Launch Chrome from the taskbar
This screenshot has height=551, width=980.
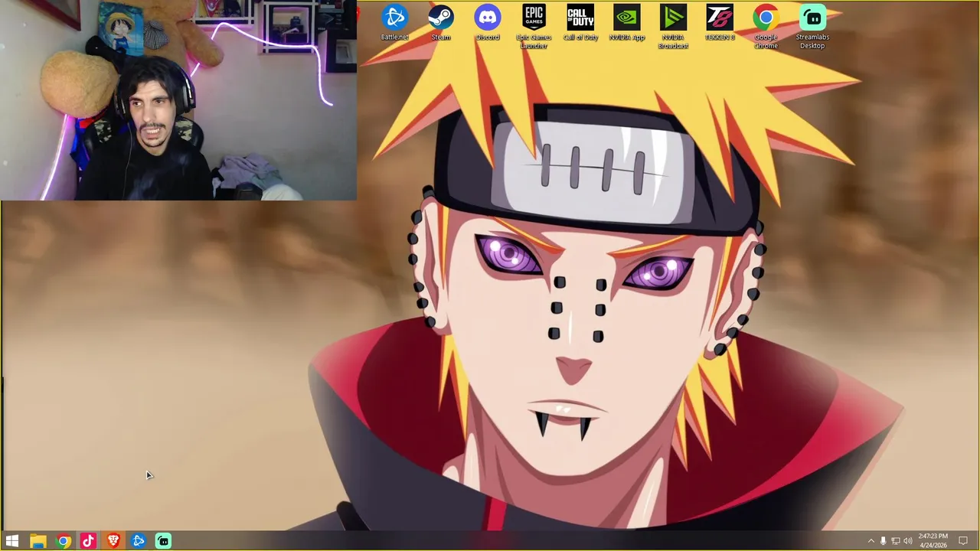64,541
